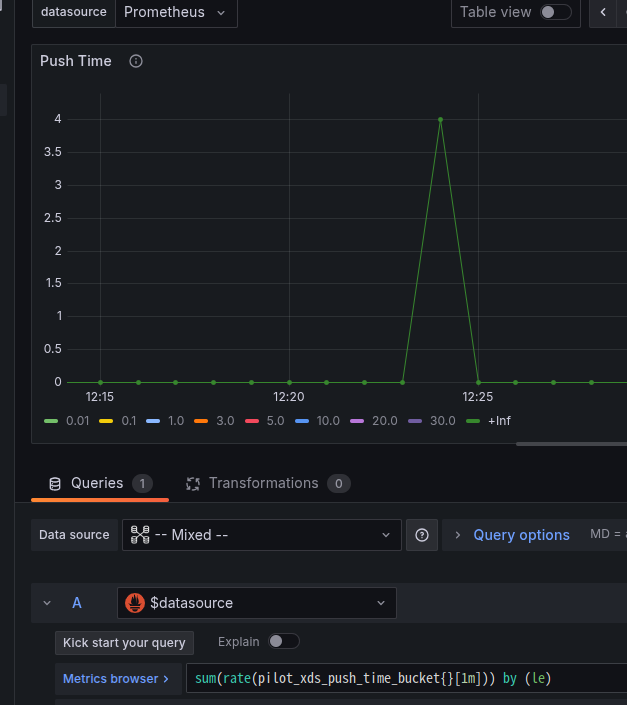Image resolution: width=627 pixels, height=705 pixels.
Task: Switch to the Transformations tab
Action: tap(268, 483)
